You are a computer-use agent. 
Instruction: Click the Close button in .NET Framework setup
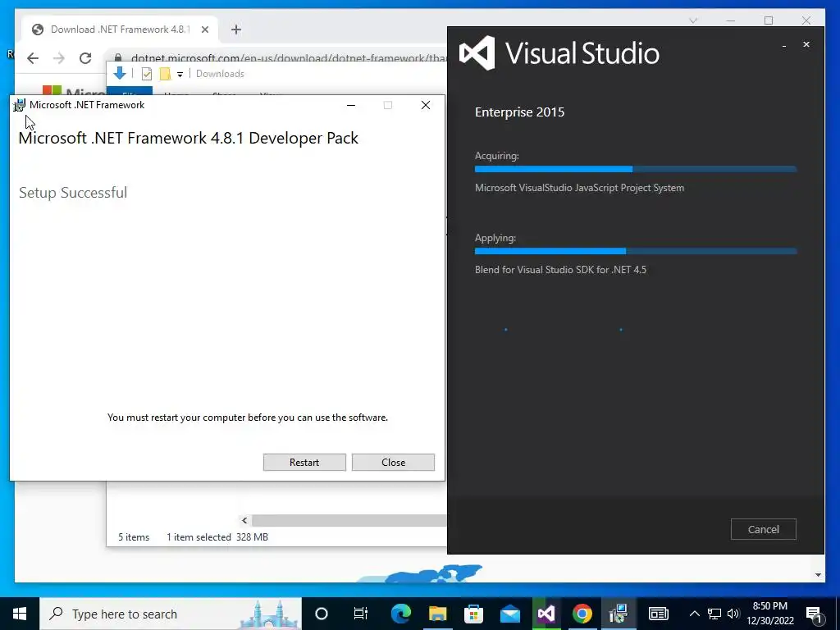coord(393,463)
